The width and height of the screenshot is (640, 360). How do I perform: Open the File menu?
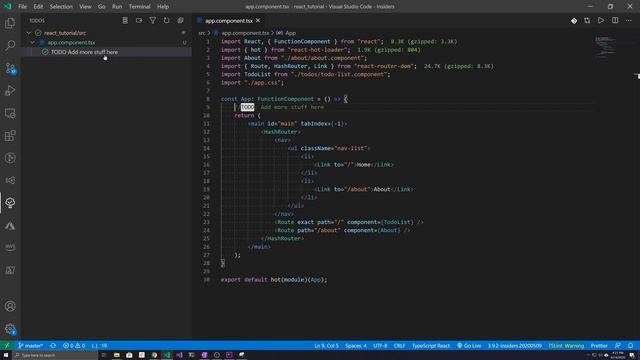[x=22, y=7]
